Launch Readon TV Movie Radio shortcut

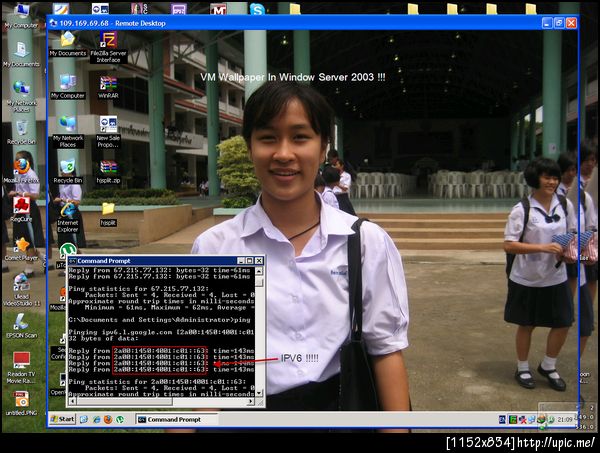point(21,367)
